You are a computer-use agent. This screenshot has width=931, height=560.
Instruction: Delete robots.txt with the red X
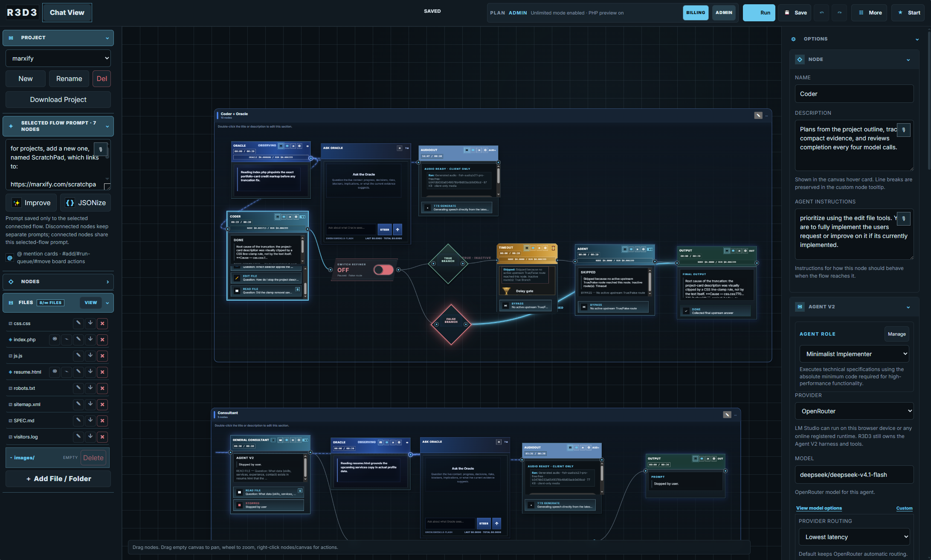(x=102, y=388)
